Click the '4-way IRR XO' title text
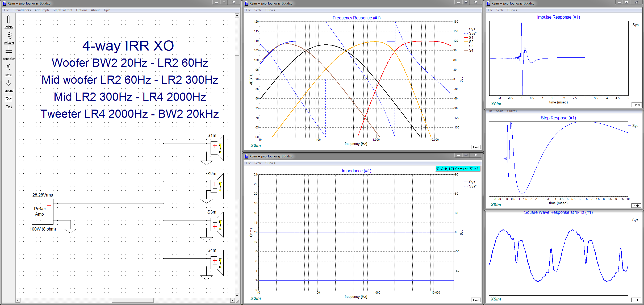Image resolution: width=644 pixels, height=305 pixels. [128, 46]
